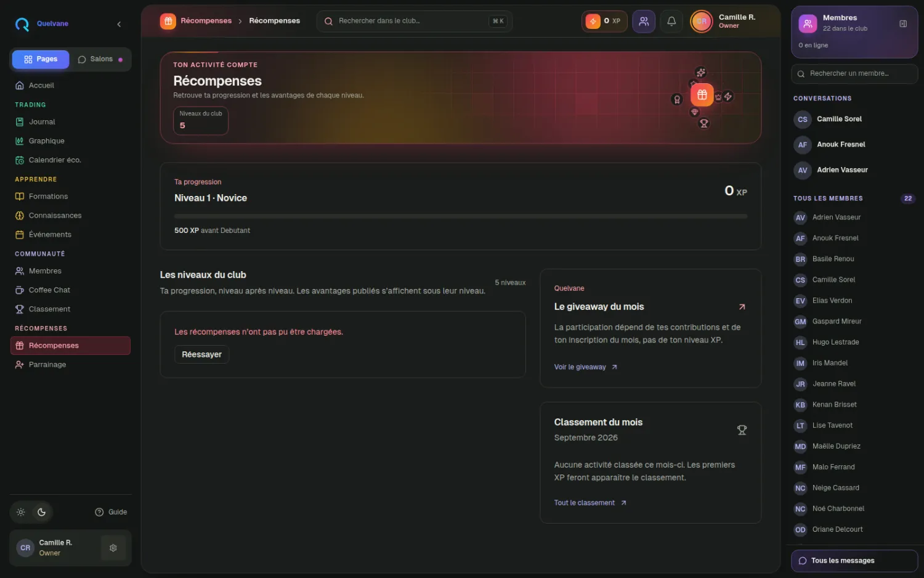Select Noé Charbonnel in members list
Screen dimensions: 924x578
click(854, 509)
